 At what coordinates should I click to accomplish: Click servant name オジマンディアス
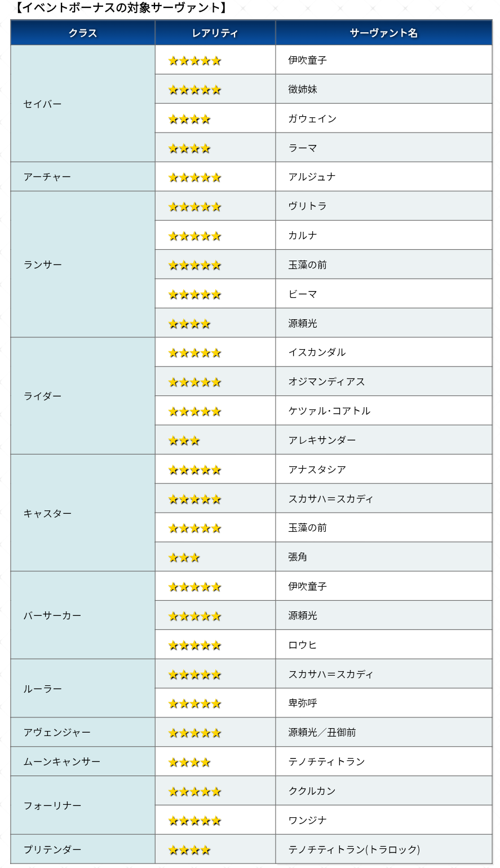(326, 382)
